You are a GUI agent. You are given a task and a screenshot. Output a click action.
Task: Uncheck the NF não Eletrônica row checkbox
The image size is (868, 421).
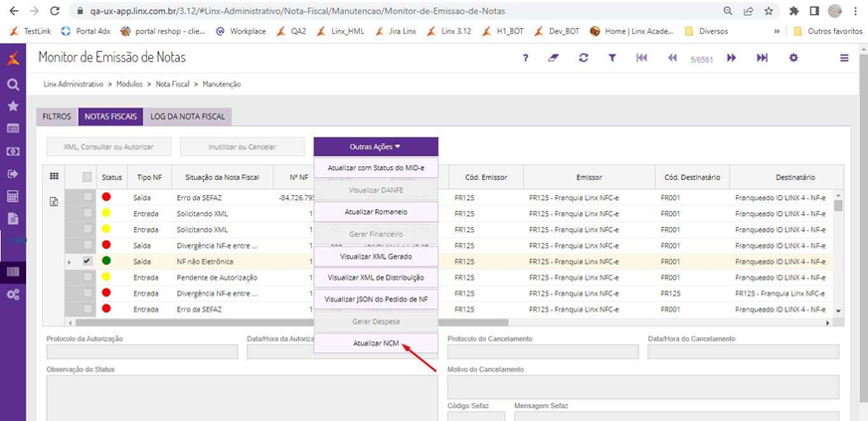point(87,261)
